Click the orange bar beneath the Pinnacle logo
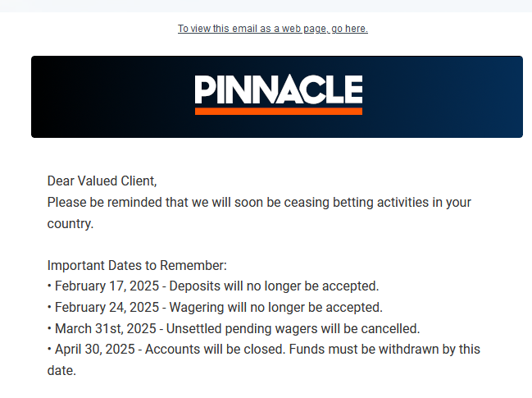532x398 pixels. point(279,112)
